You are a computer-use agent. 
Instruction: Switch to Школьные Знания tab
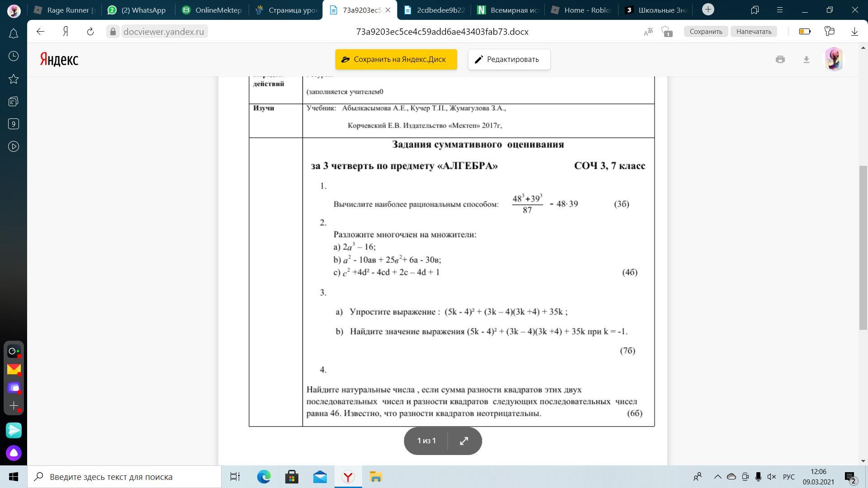point(656,10)
